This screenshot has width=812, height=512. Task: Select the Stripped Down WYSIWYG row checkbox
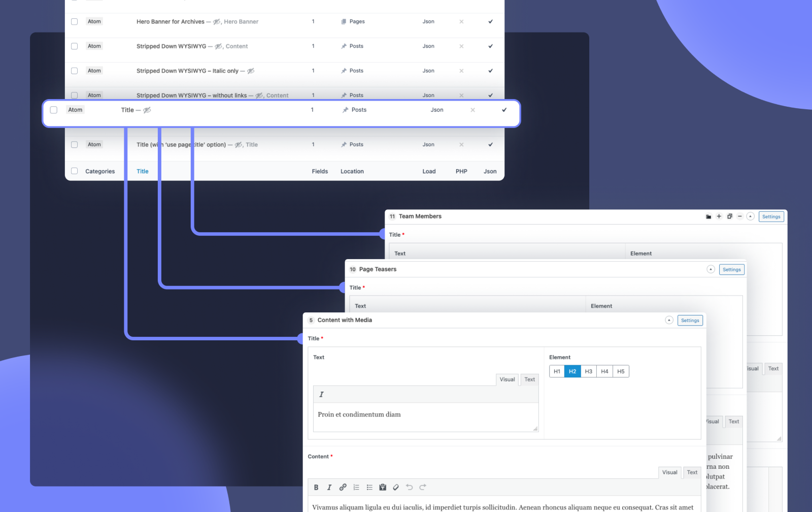click(x=75, y=46)
